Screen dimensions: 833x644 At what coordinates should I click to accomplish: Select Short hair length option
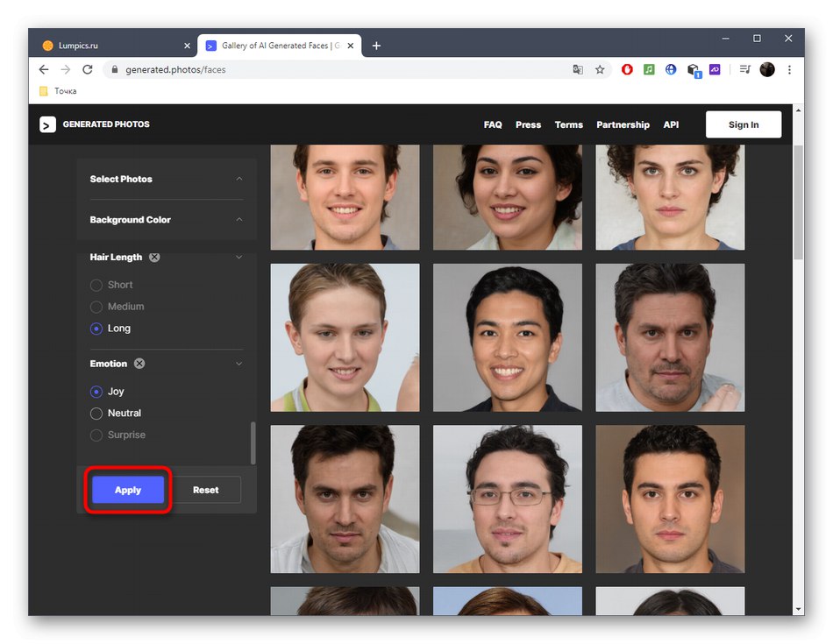coord(111,285)
